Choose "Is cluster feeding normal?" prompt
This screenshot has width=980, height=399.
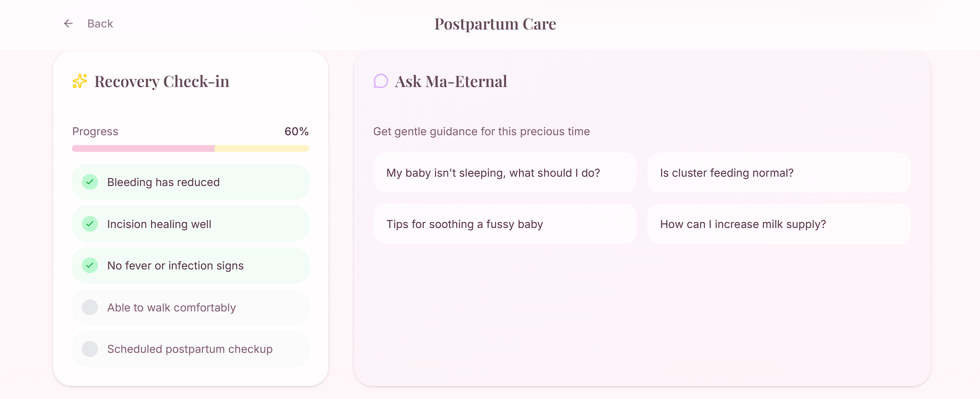(778, 173)
